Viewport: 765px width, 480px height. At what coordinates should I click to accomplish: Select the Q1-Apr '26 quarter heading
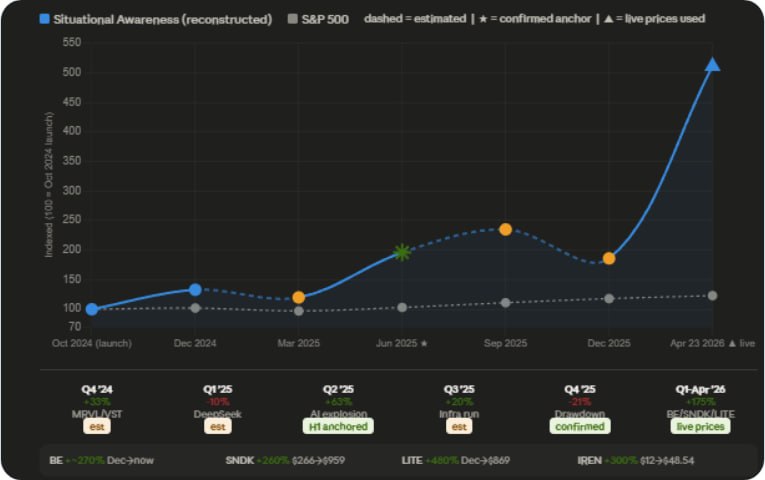pos(701,390)
